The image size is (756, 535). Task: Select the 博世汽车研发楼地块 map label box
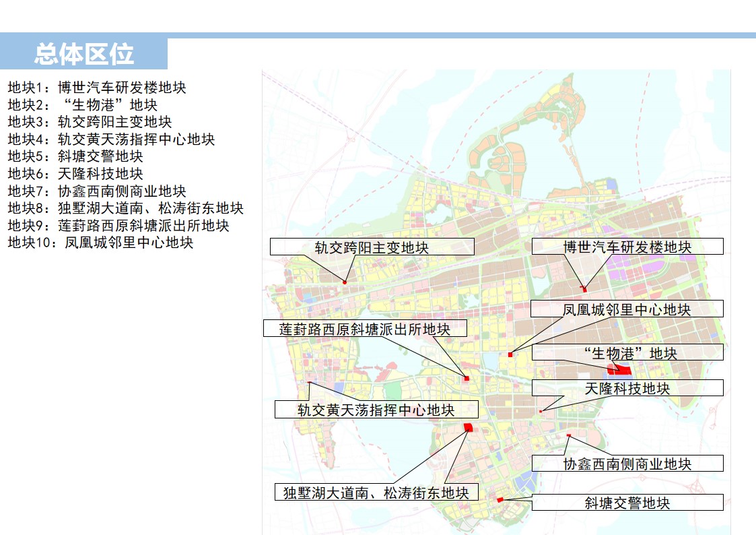coord(627,247)
